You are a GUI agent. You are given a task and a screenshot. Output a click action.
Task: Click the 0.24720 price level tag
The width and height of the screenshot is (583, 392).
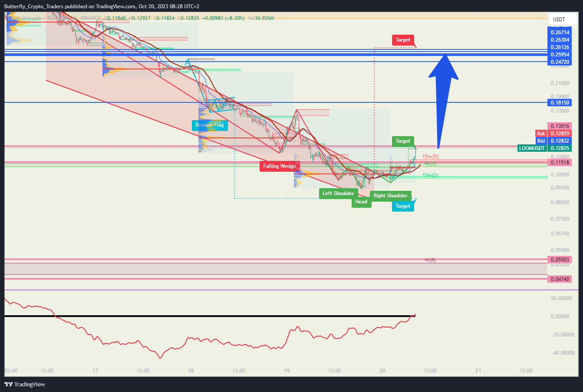pyautogui.click(x=560, y=62)
